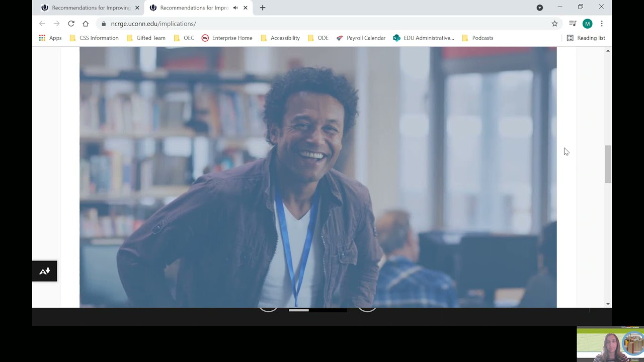Click the page scrollbar up arrow
This screenshot has width=644, height=362.
click(x=608, y=51)
